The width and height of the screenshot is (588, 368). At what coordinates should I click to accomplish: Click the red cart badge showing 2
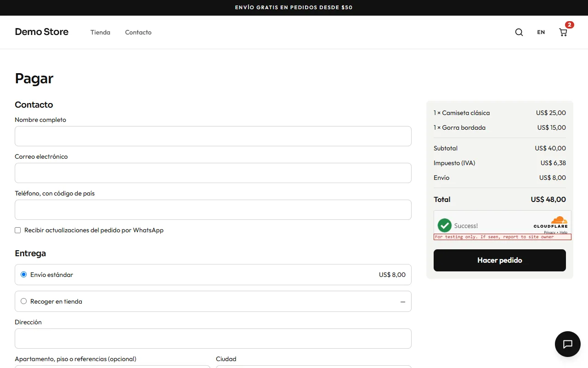pyautogui.click(x=570, y=25)
